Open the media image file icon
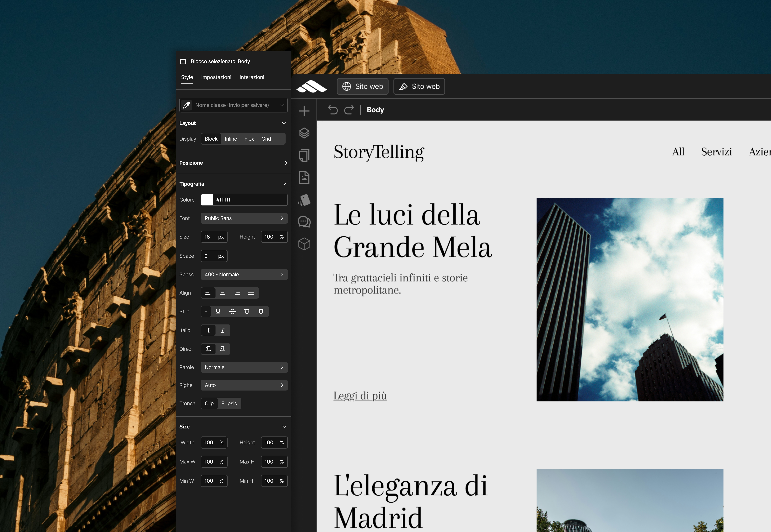 (304, 178)
